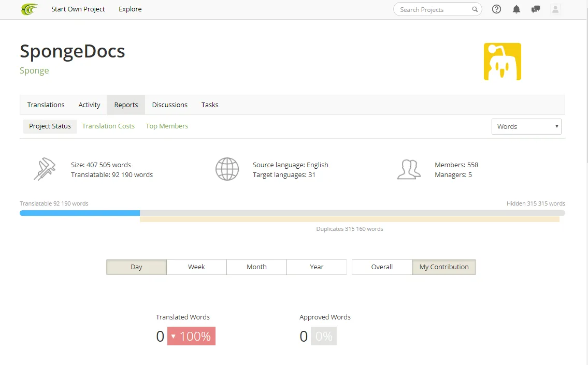The image size is (588, 365).
Task: Click the 'Duplicates 315 160 words' label
Action: (x=350, y=229)
